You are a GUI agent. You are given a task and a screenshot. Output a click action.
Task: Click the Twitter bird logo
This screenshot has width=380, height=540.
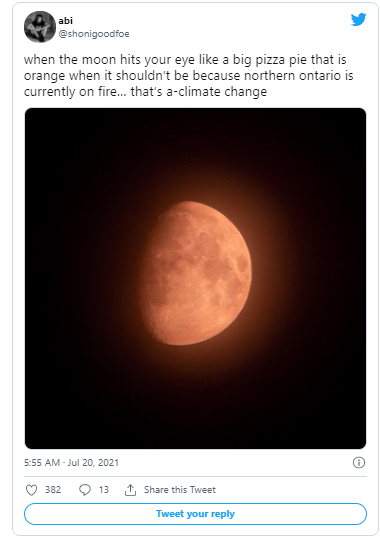click(358, 20)
